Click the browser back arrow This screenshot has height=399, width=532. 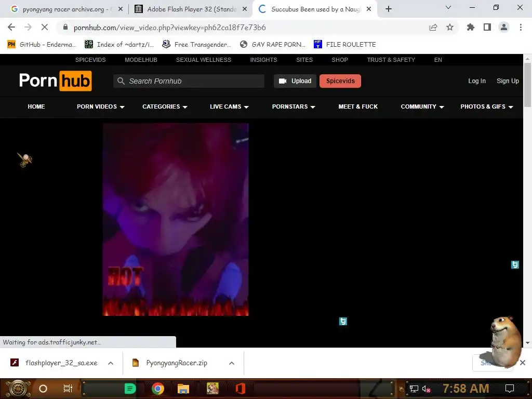11,27
